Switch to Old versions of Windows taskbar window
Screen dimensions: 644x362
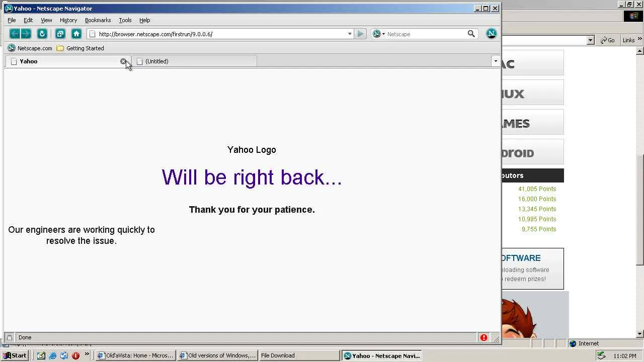(x=218, y=355)
